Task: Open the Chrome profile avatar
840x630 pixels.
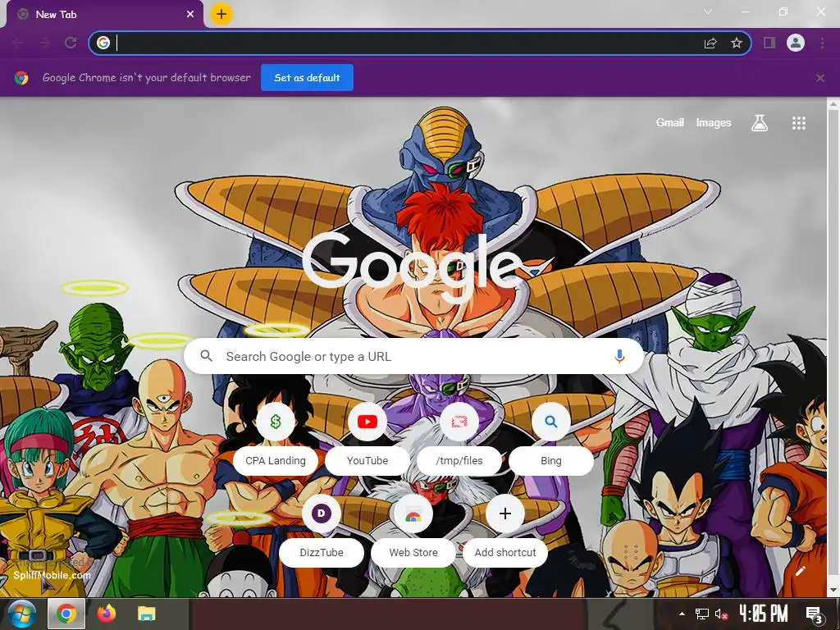Action: [x=796, y=43]
